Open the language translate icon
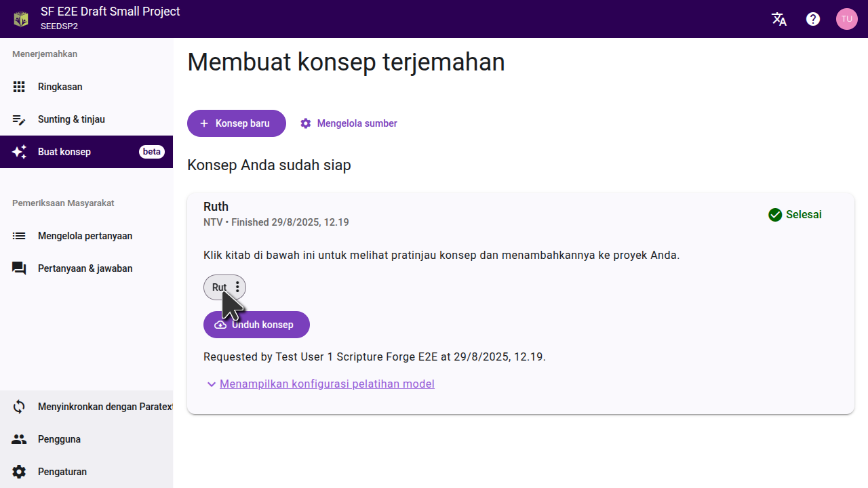Screen dimensions: 868x488 point(779,19)
